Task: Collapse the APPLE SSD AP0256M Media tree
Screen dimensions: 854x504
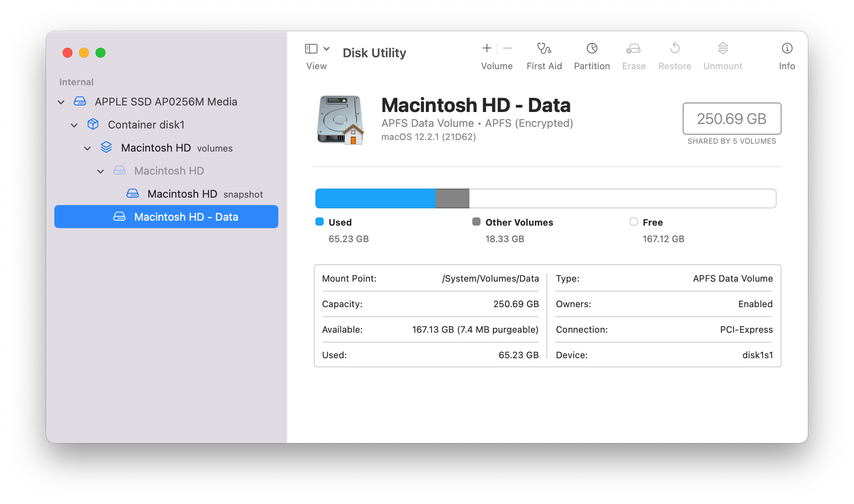Action: pyautogui.click(x=61, y=102)
